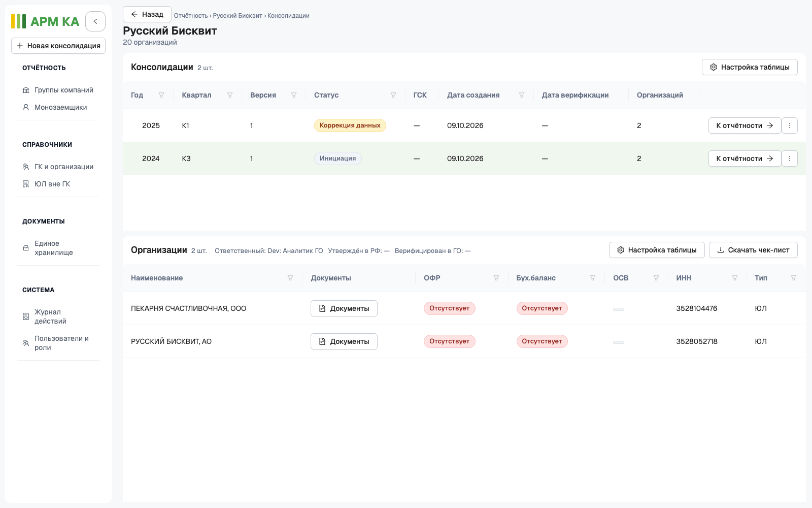Collapse the sidebar with the chevron button
812x508 pixels.
(95, 21)
